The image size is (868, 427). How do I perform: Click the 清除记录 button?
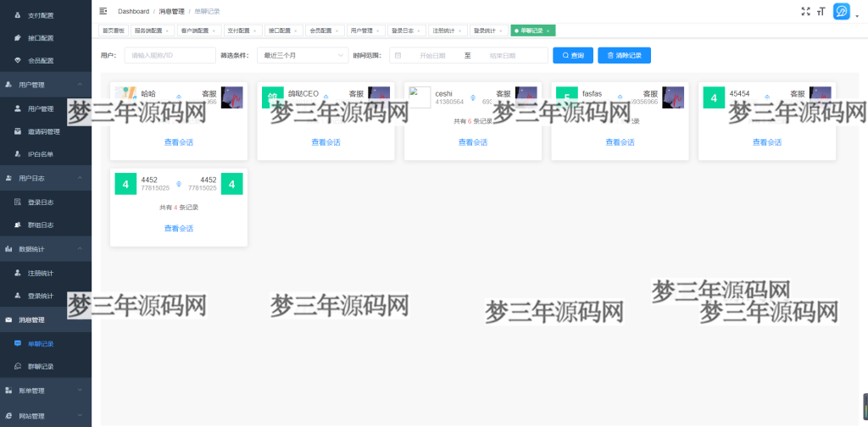pyautogui.click(x=624, y=55)
